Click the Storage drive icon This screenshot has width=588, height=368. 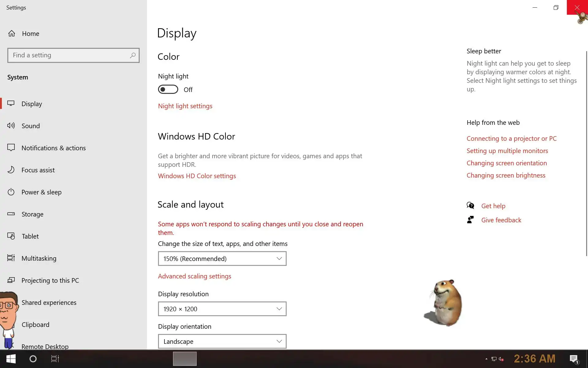11,214
